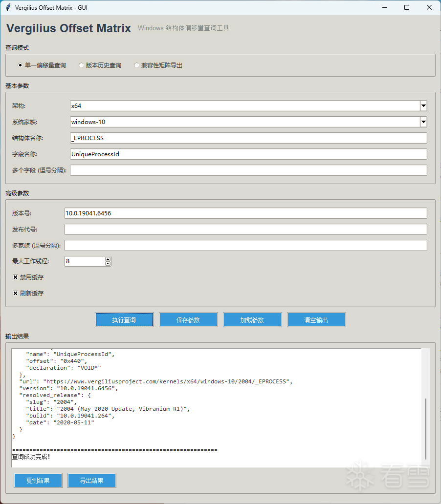Increase 最大工作线程 with up arrow

click(108, 259)
